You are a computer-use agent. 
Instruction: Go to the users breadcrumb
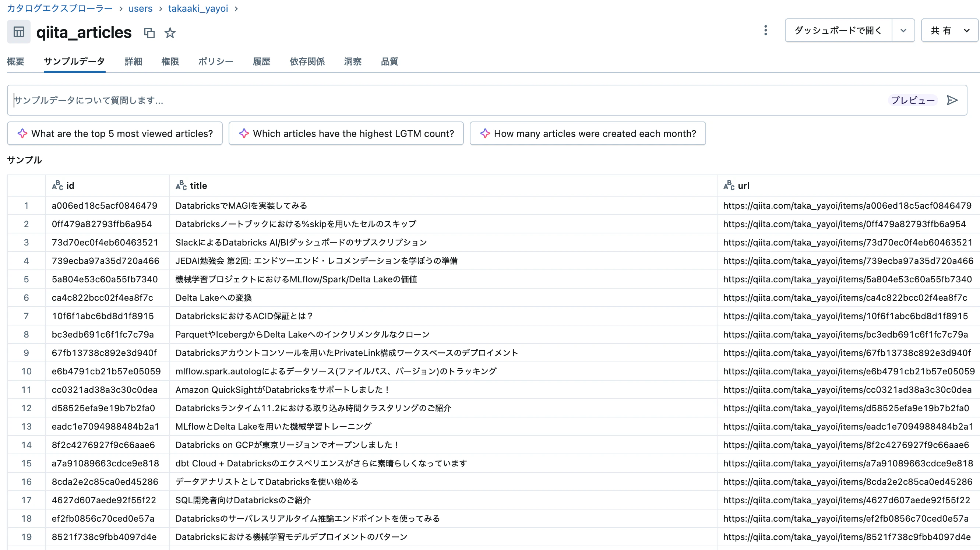[140, 8]
